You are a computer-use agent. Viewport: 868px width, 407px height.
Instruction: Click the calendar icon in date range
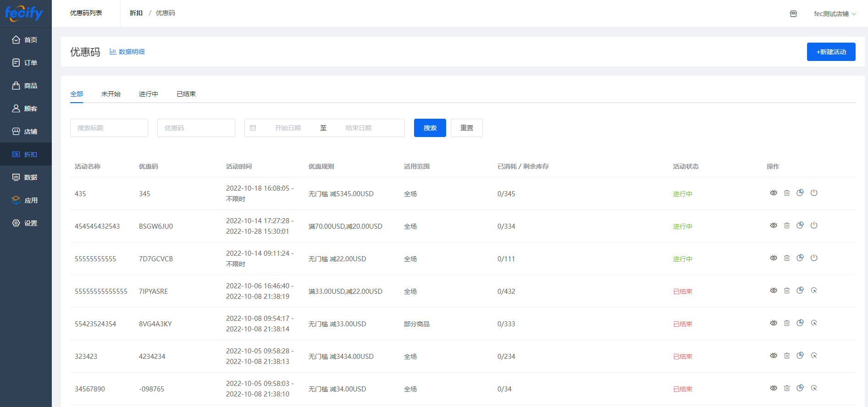click(x=253, y=128)
